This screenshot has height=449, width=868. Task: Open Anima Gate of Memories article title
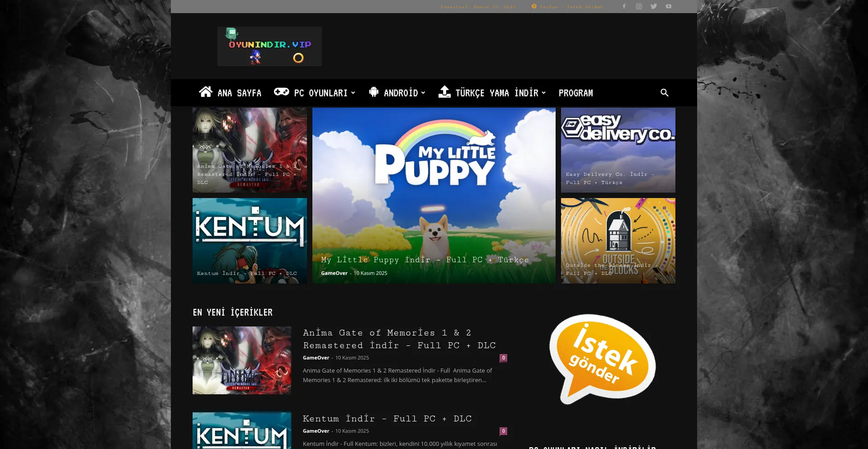coord(399,339)
